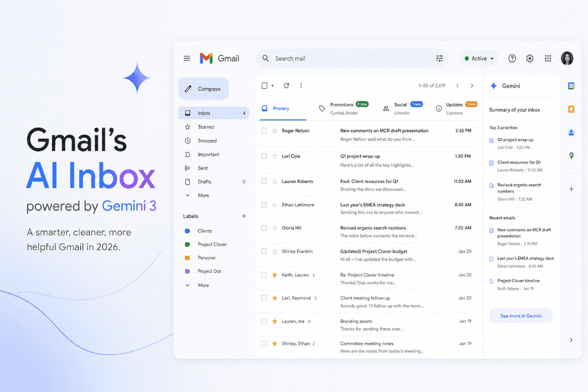Go to older emails arrow
The height and width of the screenshot is (392, 588).
471,86
